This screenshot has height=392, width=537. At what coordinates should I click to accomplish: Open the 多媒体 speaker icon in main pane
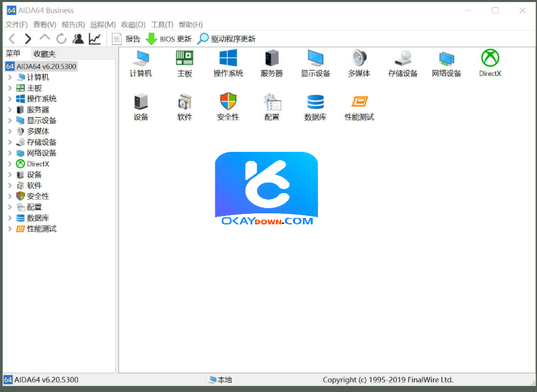pos(359,63)
